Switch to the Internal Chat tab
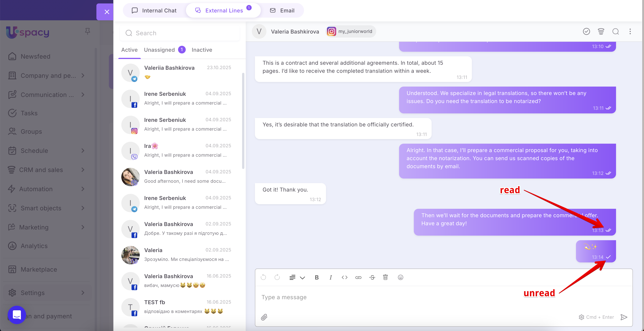This screenshot has width=644, height=331. click(x=154, y=11)
